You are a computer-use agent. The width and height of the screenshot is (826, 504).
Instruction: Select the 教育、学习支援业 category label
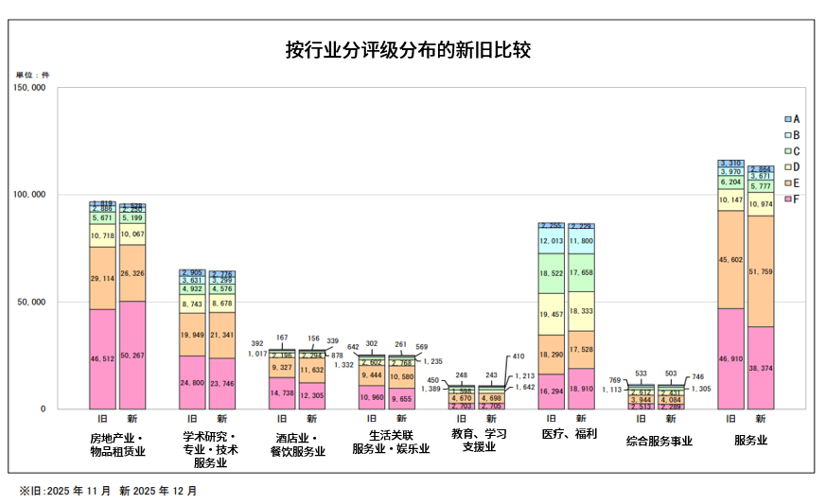479,441
